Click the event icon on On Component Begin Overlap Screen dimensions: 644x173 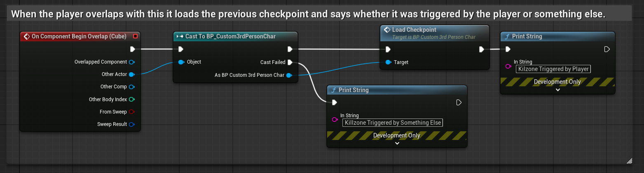click(x=27, y=36)
